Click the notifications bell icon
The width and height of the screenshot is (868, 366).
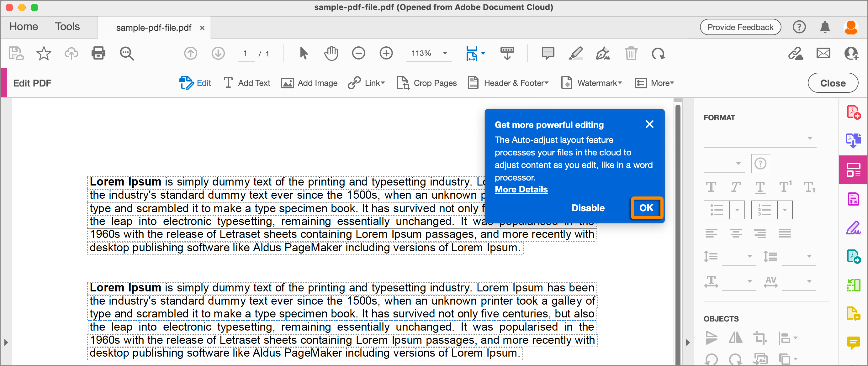(824, 27)
